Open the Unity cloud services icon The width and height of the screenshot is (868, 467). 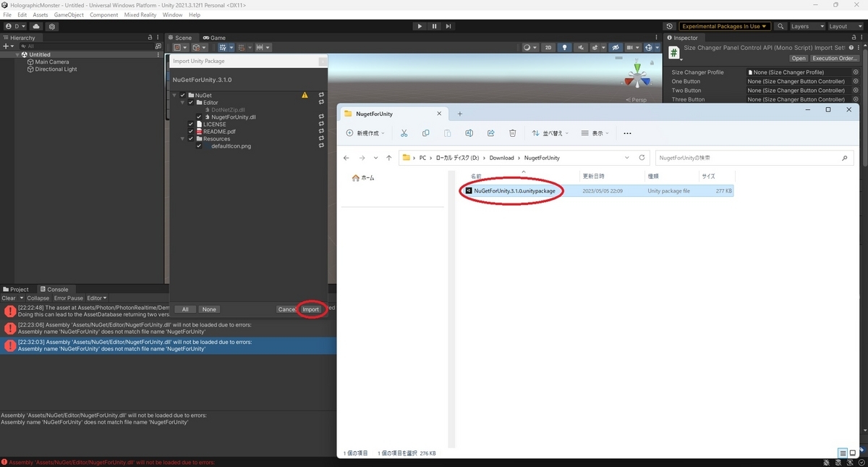click(x=36, y=26)
